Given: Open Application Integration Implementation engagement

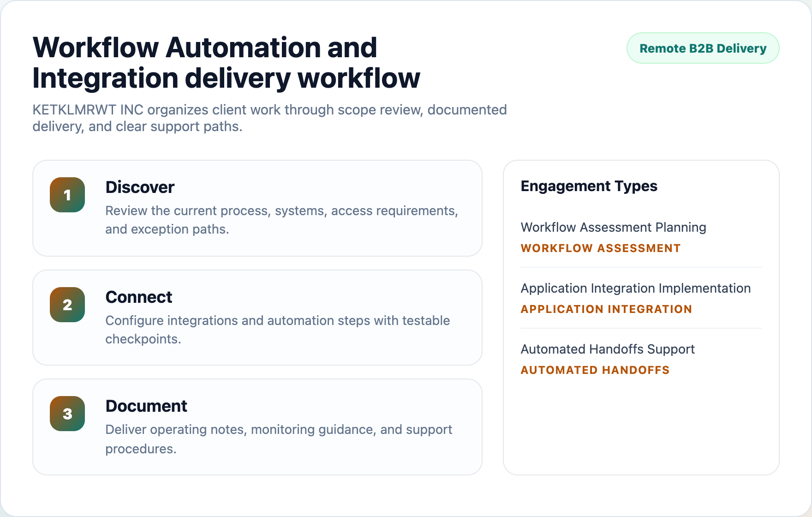Looking at the screenshot, I should coord(635,288).
